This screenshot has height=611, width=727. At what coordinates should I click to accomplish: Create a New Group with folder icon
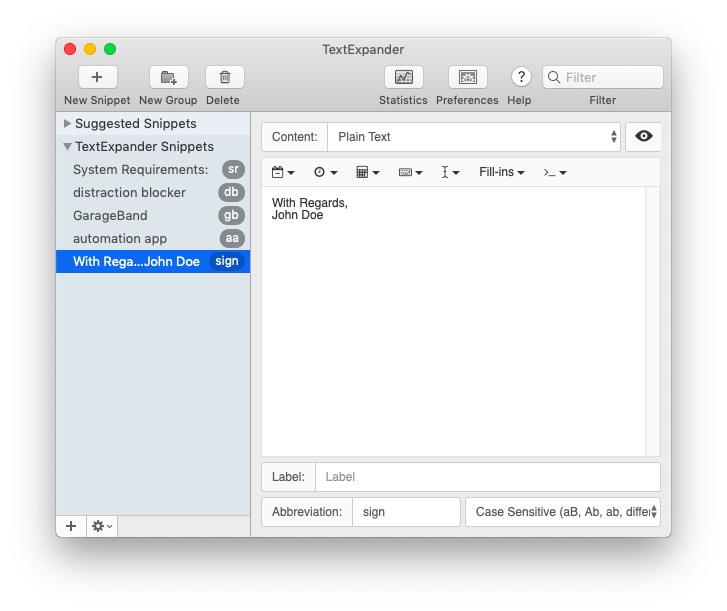(x=168, y=77)
